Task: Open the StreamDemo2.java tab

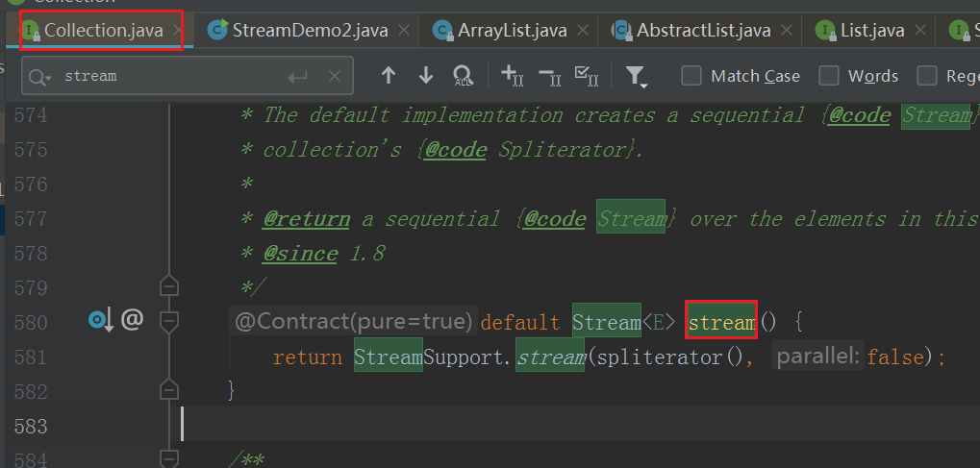Action: [310, 30]
